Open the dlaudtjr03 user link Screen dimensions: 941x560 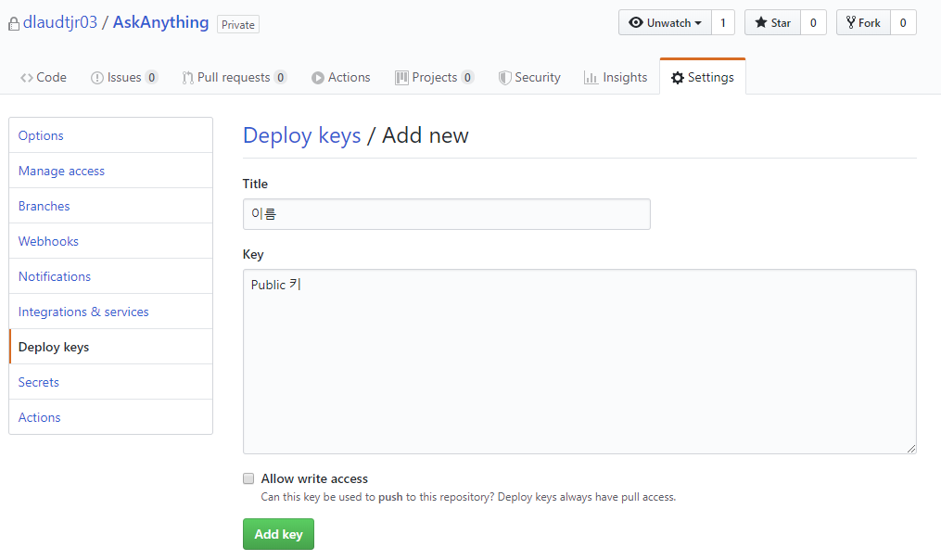[x=60, y=22]
